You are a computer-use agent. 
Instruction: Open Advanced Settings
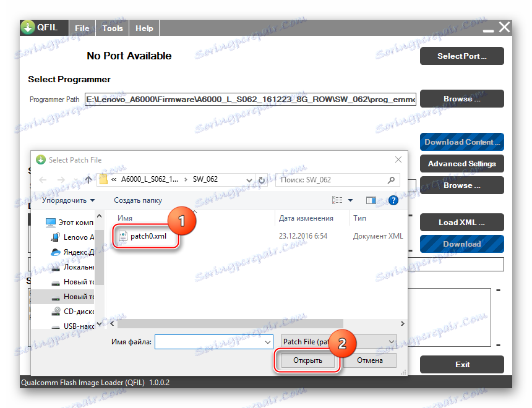pos(461,164)
